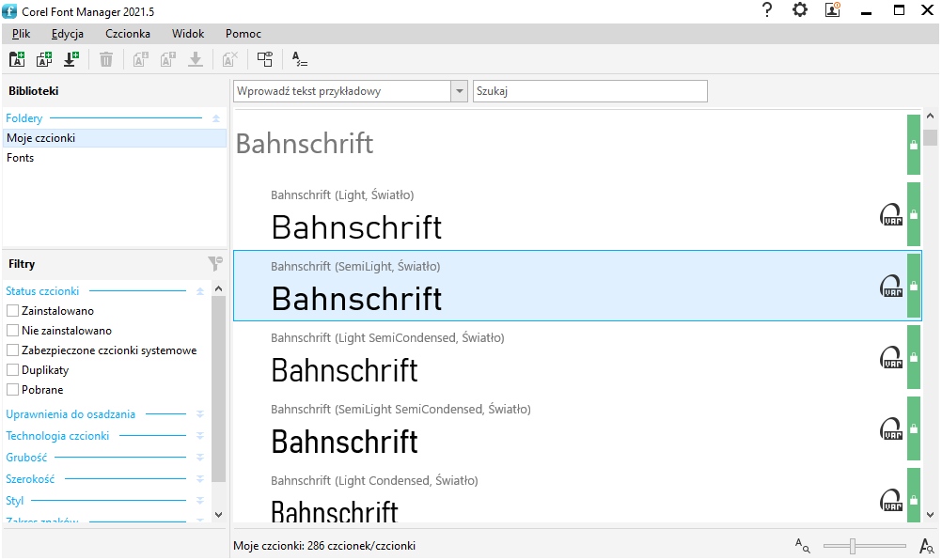Click the Create Collection toolbar icon

pyautogui.click(x=44, y=59)
